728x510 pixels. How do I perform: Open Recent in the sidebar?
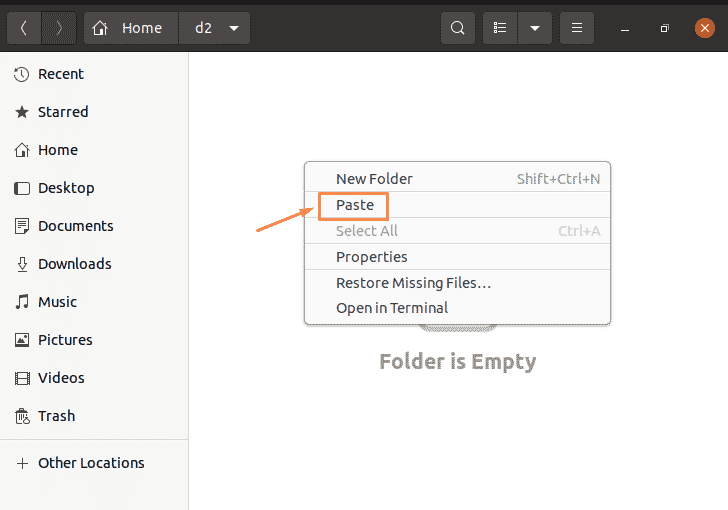[x=61, y=74]
